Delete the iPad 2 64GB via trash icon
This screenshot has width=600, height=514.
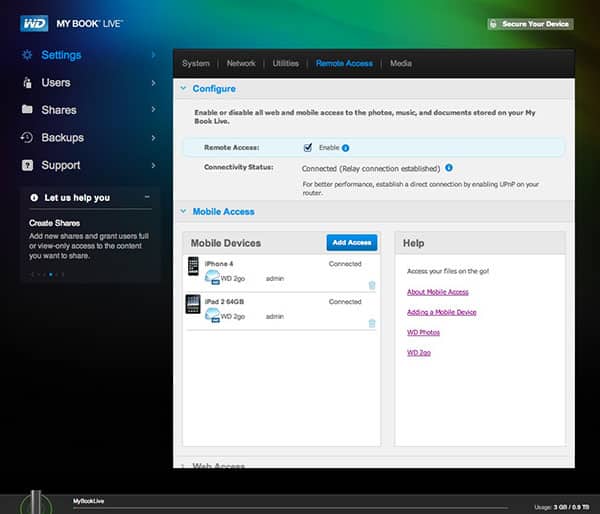pyautogui.click(x=372, y=323)
